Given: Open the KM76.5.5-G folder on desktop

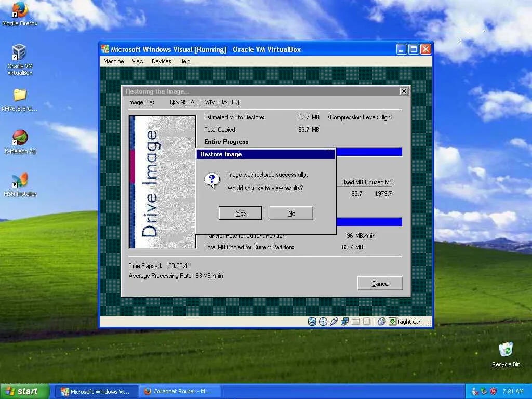Looking at the screenshot, I should 20,100.
